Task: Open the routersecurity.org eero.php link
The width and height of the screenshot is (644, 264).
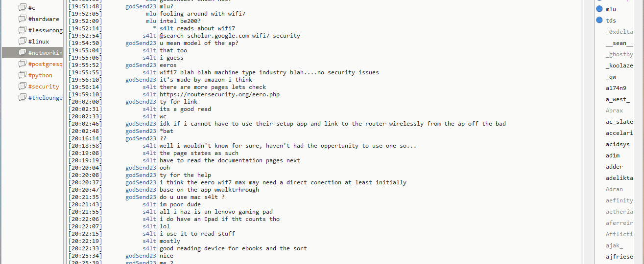Action: tap(219, 94)
